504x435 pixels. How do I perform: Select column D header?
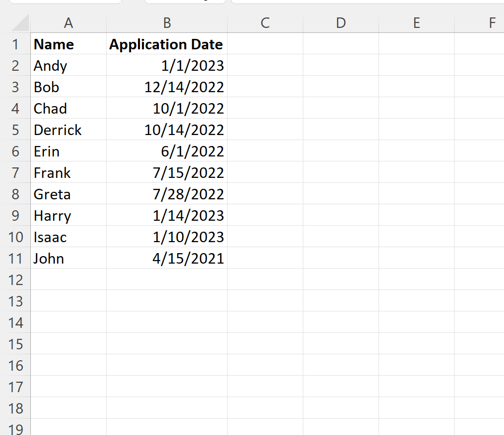click(x=341, y=23)
